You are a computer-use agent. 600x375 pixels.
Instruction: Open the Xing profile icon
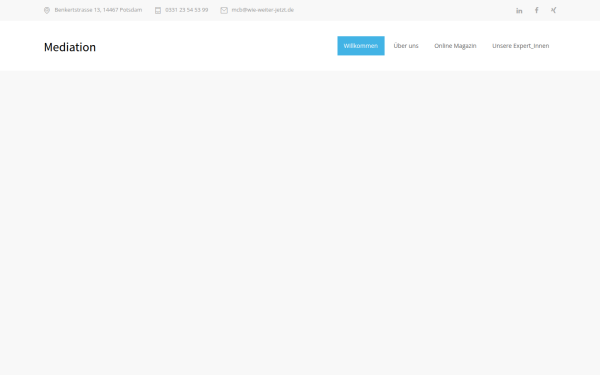point(553,10)
